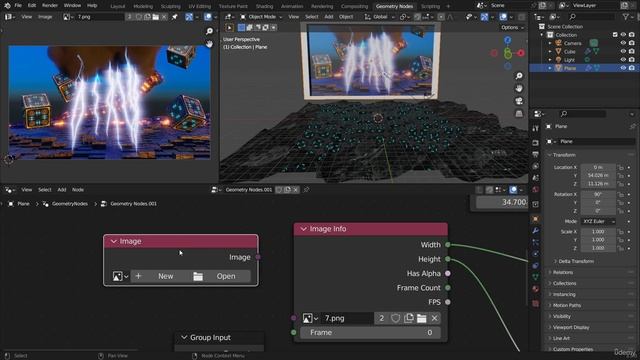This screenshot has height=360, width=640.
Task: Toggle viewport overlays button
Action: coord(503,17)
